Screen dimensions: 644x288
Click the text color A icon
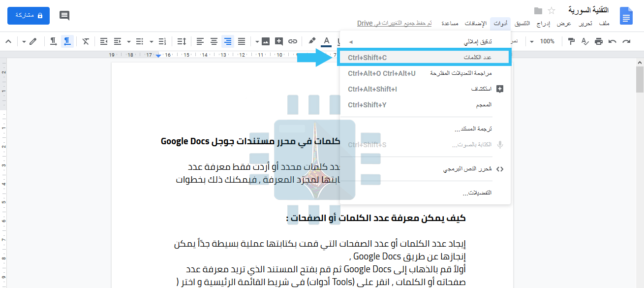tap(326, 41)
